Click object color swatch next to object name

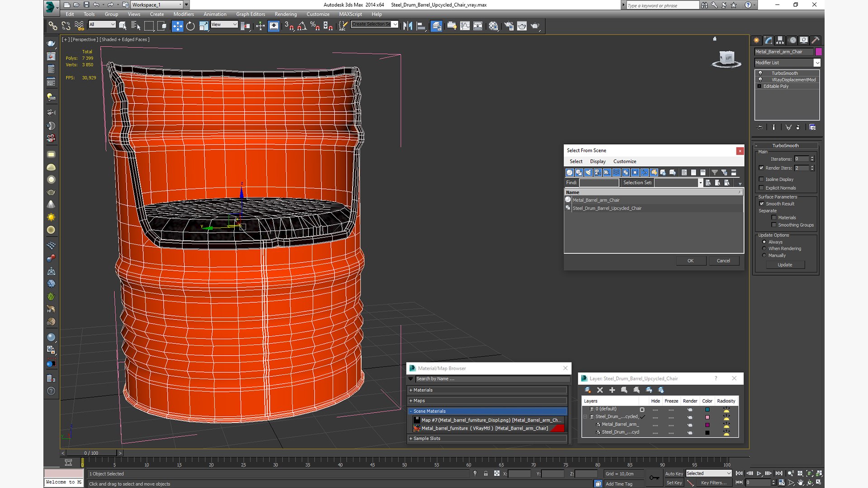[x=818, y=52]
